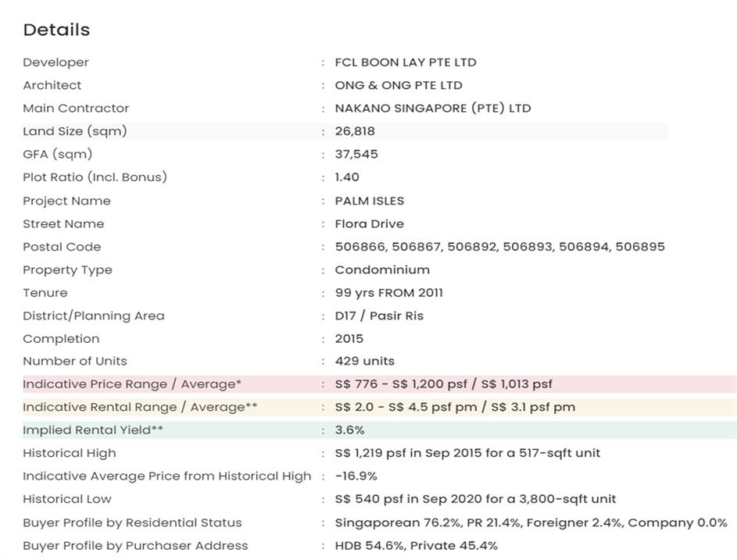
Task: Click the D17 / Pasir Ris district value
Action: [378, 316]
